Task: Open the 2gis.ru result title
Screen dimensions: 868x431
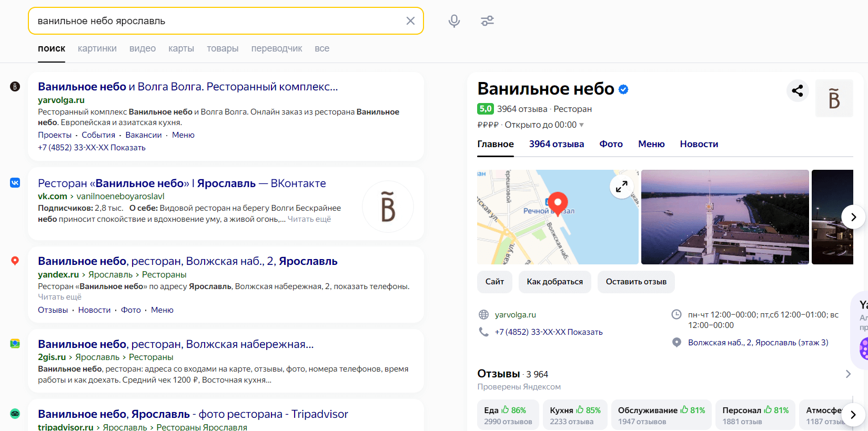Action: (x=176, y=344)
